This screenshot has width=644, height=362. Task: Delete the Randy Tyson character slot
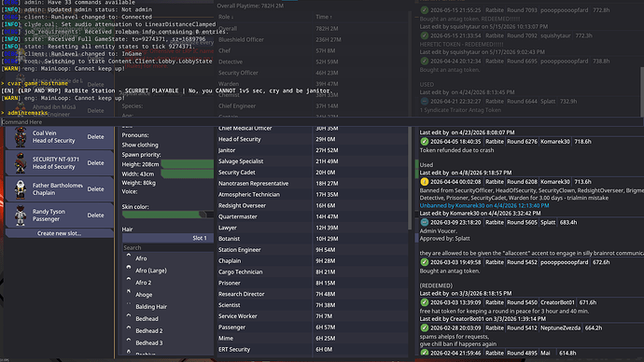(x=95, y=216)
